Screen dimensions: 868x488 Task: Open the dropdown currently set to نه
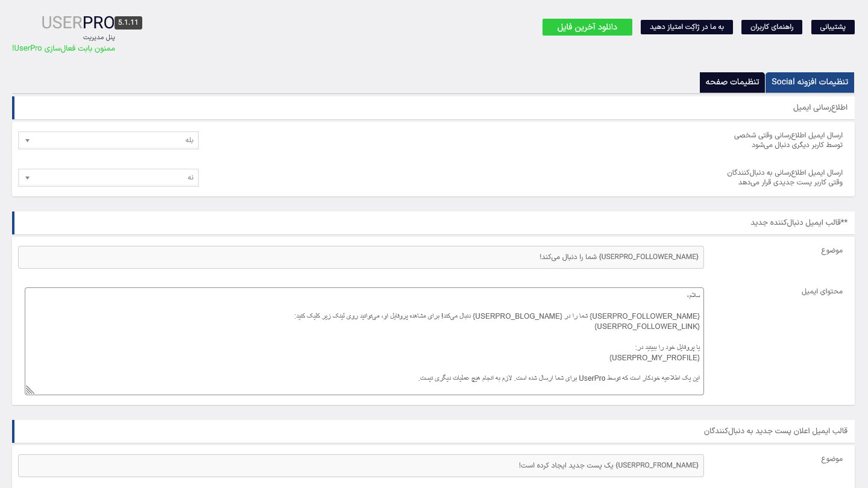(x=108, y=178)
